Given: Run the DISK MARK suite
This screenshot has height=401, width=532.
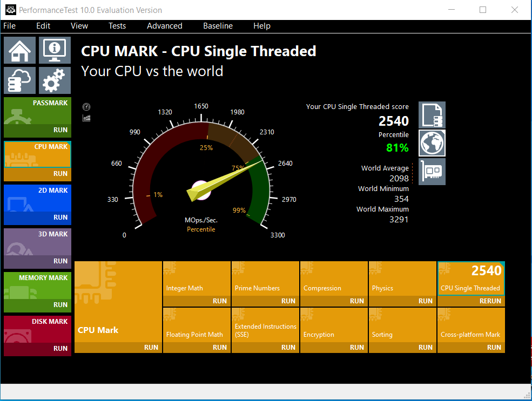Looking at the screenshot, I should 38,349.
